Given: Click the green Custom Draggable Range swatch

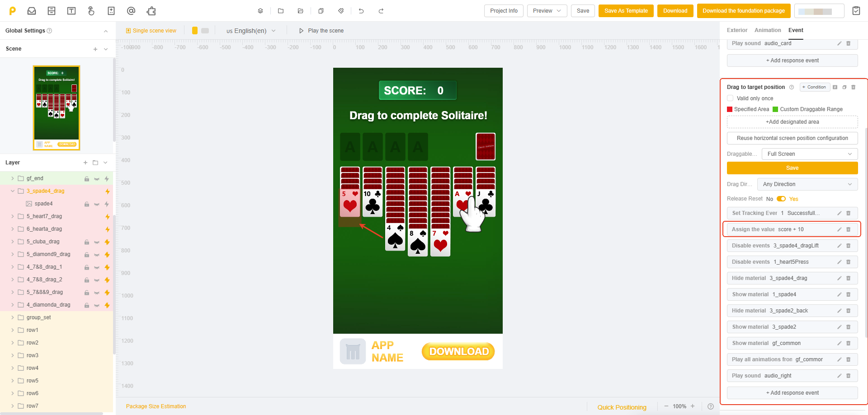Looking at the screenshot, I should [775, 109].
